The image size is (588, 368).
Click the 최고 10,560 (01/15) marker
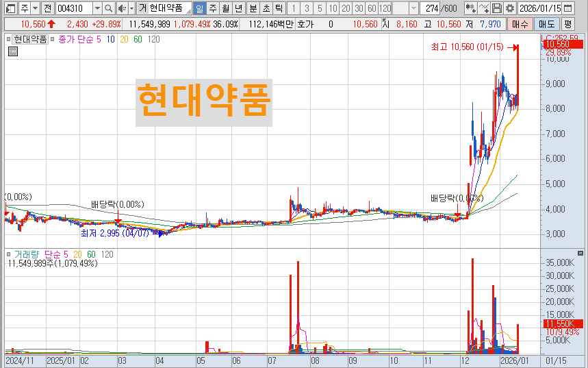coord(468,47)
